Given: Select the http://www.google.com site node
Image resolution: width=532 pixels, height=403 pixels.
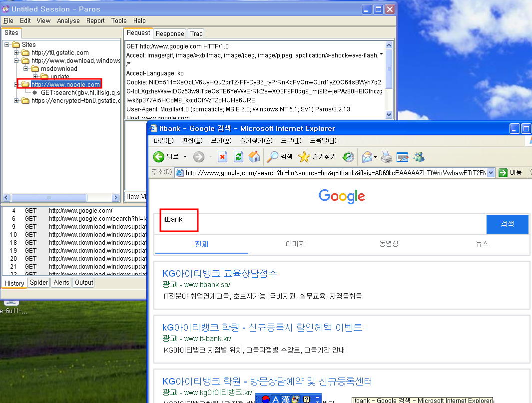Looking at the screenshot, I should pyautogui.click(x=65, y=84).
